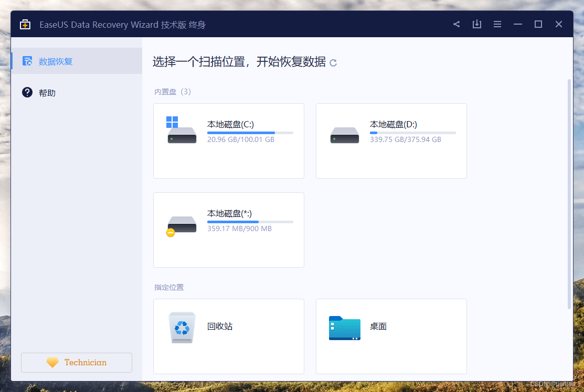Viewport: 584px width, 392px height.
Task: Open the save/export icon in the title bar
Action: (x=476, y=24)
